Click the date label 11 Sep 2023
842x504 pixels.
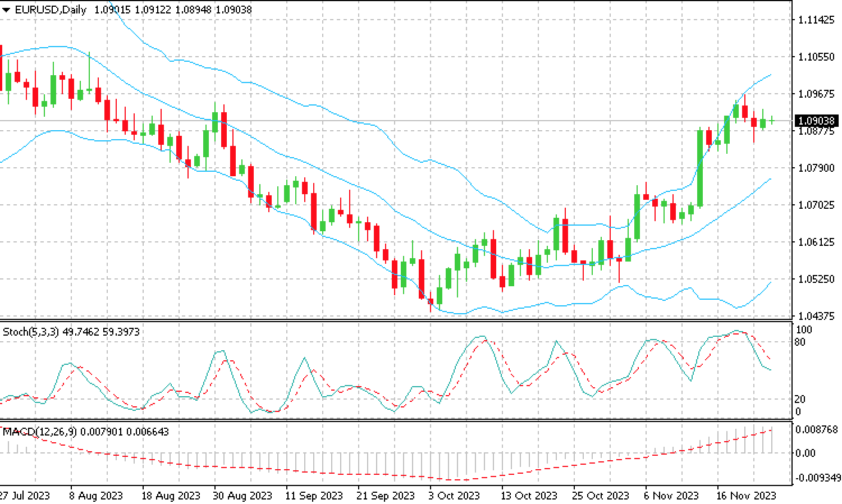314,496
